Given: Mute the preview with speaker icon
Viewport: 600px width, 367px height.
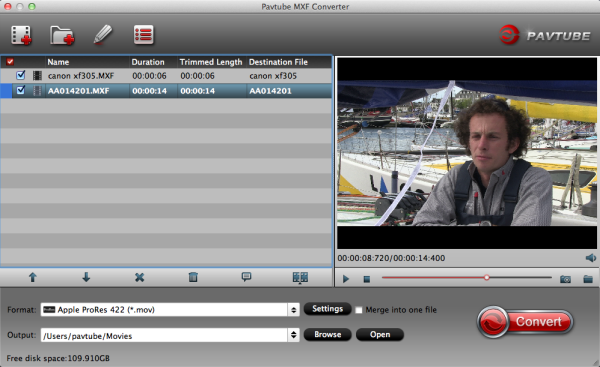Looking at the screenshot, I should click(591, 258).
